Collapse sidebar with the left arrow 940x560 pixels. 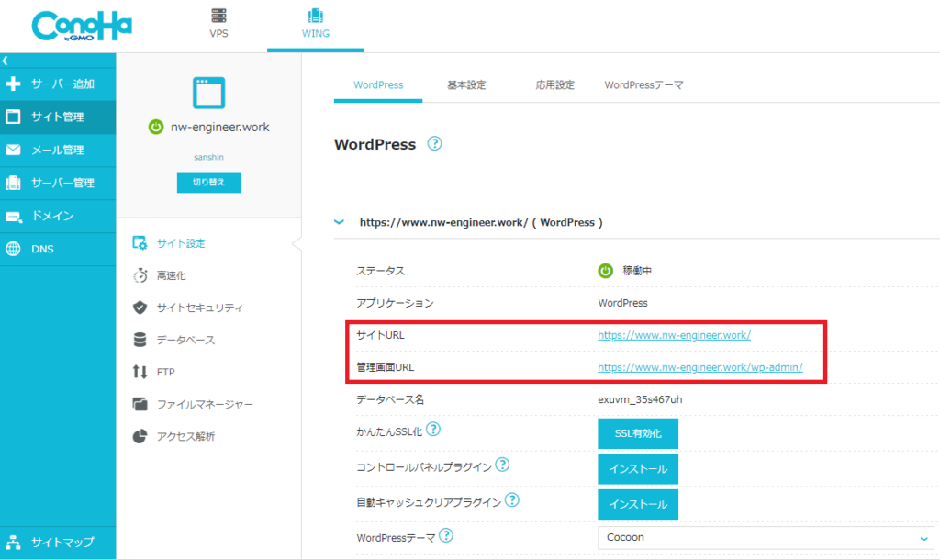point(6,61)
